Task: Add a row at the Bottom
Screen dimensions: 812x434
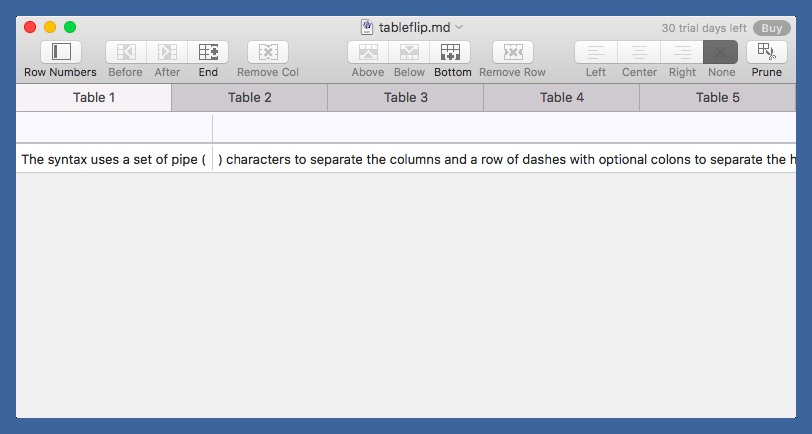Action: [x=452, y=52]
